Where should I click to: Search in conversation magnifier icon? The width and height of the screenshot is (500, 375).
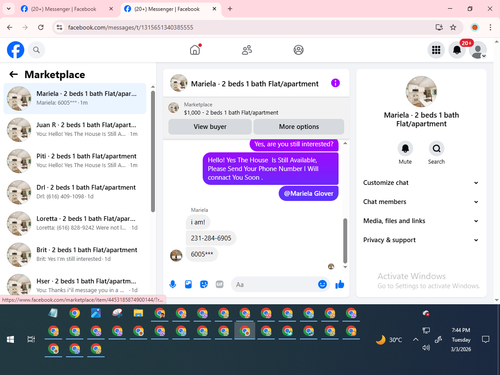point(436,148)
